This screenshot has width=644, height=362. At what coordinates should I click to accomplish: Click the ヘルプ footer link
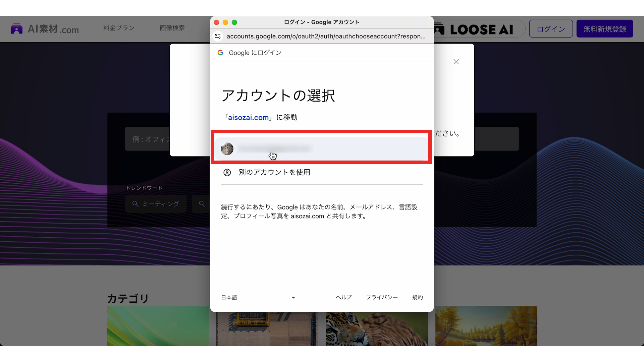point(343,297)
